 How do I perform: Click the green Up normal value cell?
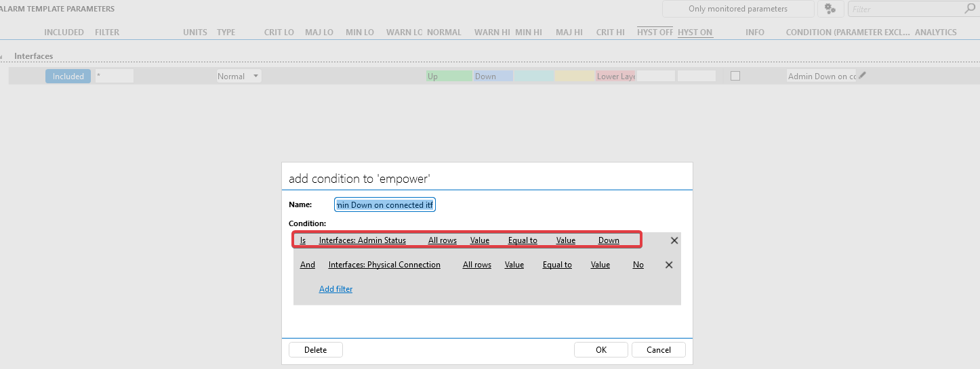(x=449, y=77)
